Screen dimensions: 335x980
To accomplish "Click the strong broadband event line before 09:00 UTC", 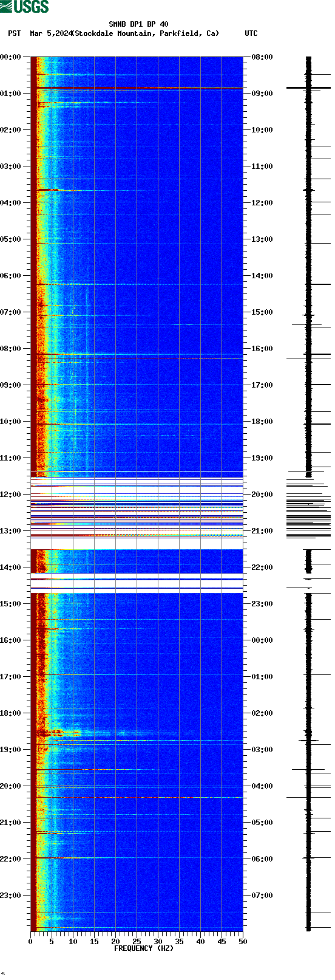I will point(137,88).
